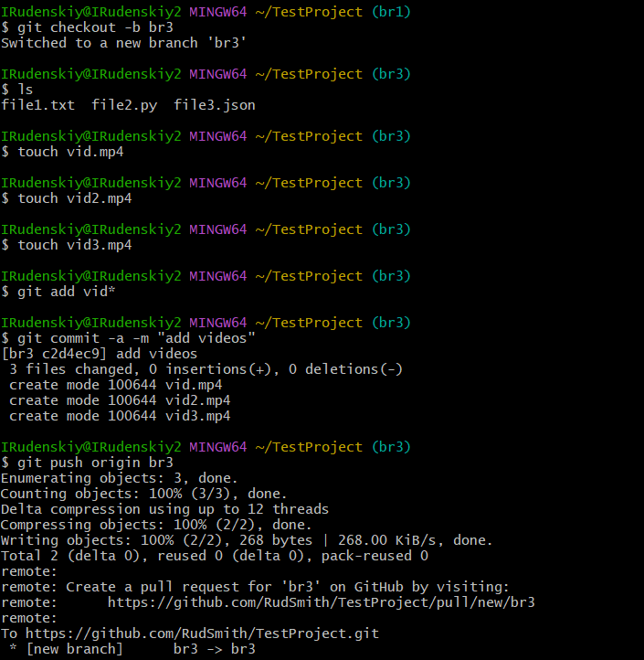Click the 'Counting objects: 100% (3/3)' line
The width and height of the screenshot is (644, 660).
[x=143, y=494]
